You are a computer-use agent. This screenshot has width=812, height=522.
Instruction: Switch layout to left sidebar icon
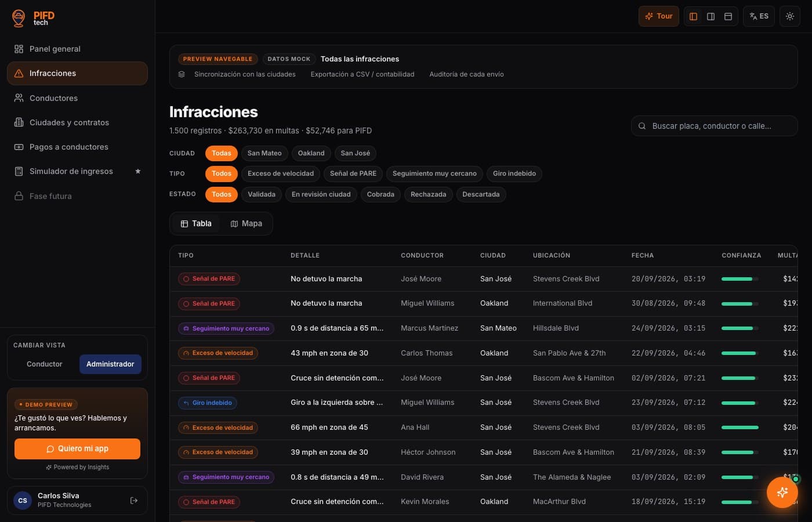pyautogui.click(x=693, y=16)
